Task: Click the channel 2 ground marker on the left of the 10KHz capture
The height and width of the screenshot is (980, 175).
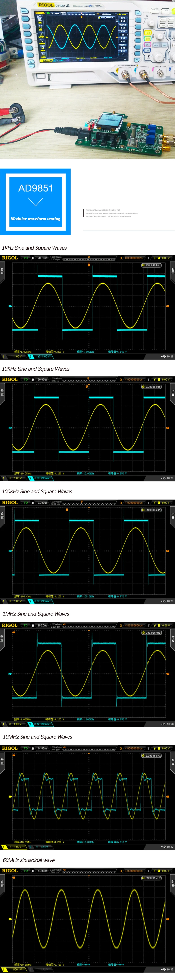Action: coord(10,428)
